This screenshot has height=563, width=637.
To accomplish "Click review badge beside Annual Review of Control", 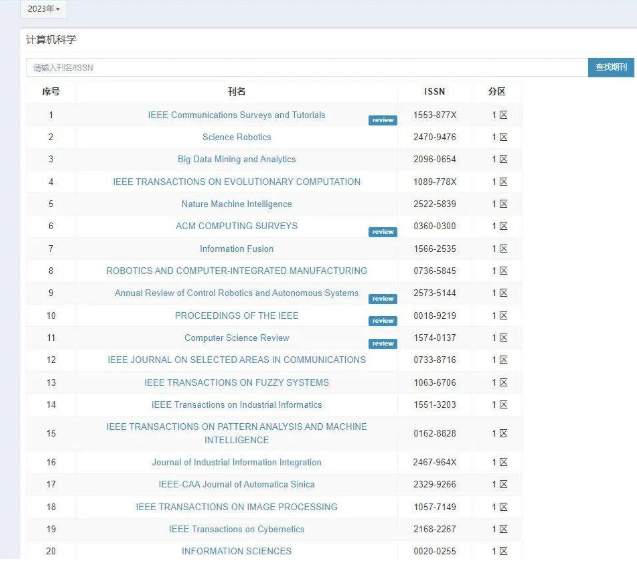I will (x=383, y=299).
